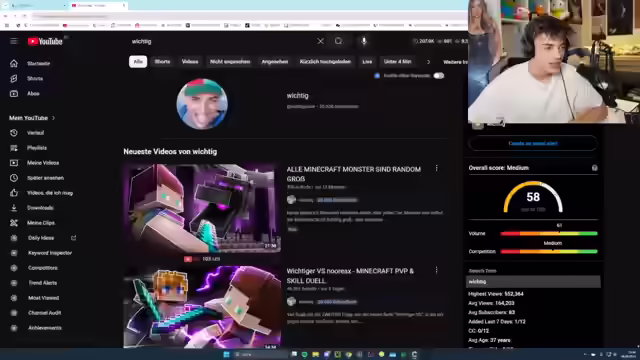This screenshot has height=360, width=640.
Task: Toggle the switch below the filter chips
Action: (x=438, y=76)
